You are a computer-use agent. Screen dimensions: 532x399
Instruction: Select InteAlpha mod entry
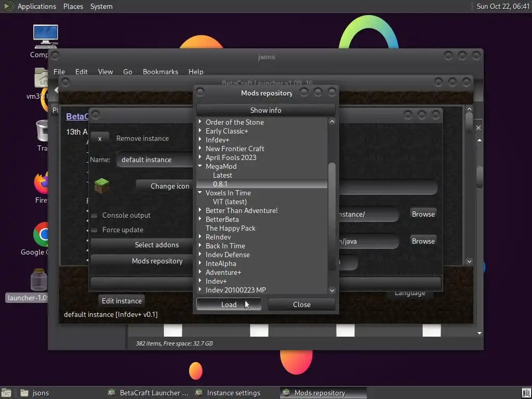pyautogui.click(x=221, y=263)
